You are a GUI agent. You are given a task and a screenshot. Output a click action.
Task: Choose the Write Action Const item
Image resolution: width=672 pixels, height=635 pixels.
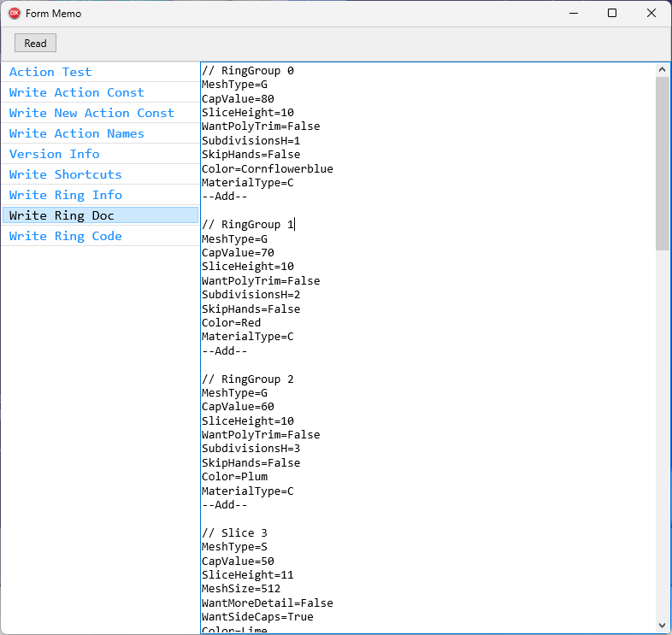(x=76, y=92)
